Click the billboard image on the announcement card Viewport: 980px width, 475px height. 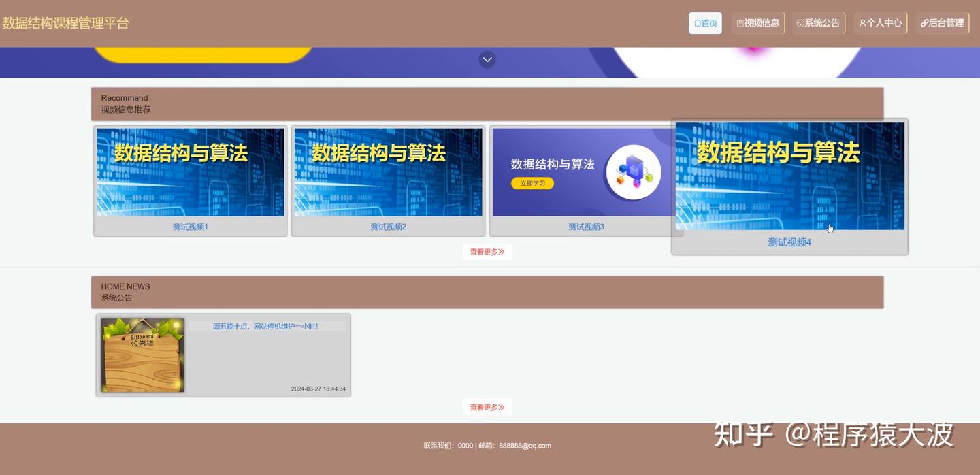142,354
